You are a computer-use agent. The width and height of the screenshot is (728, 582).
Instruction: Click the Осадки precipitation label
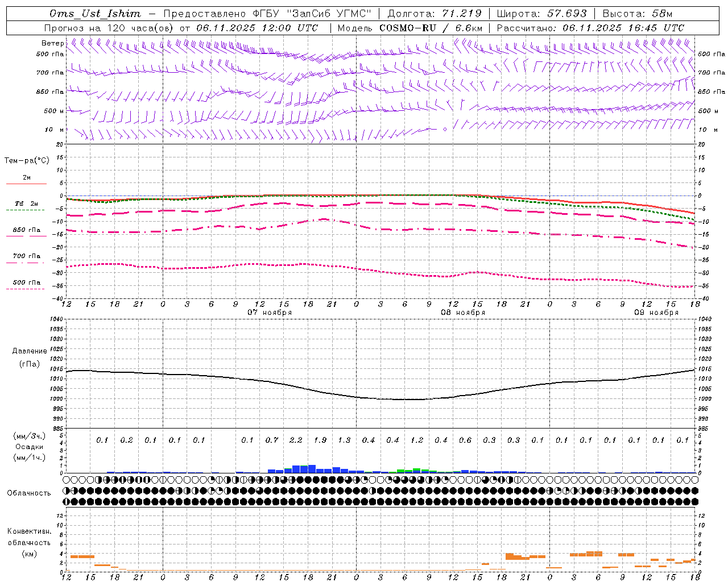(x=29, y=447)
